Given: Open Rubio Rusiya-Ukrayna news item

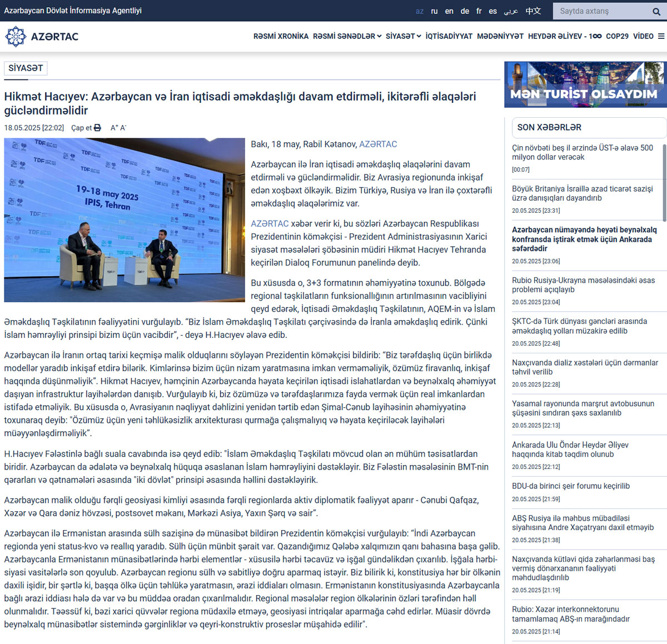Looking at the screenshot, I should 584,285.
